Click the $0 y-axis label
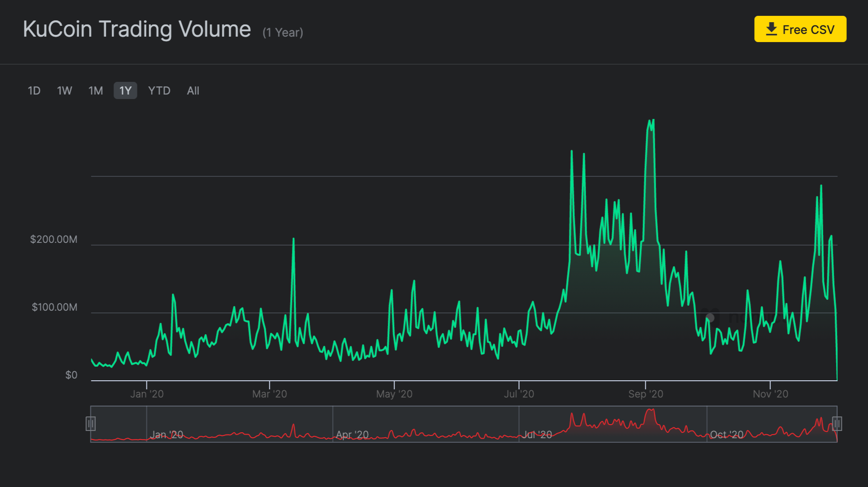 tap(71, 375)
